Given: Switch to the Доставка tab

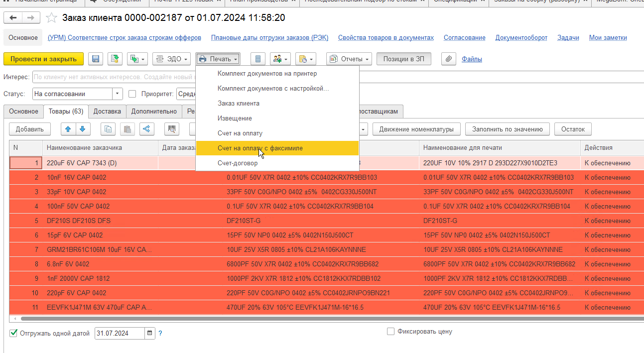Looking at the screenshot, I should [107, 111].
